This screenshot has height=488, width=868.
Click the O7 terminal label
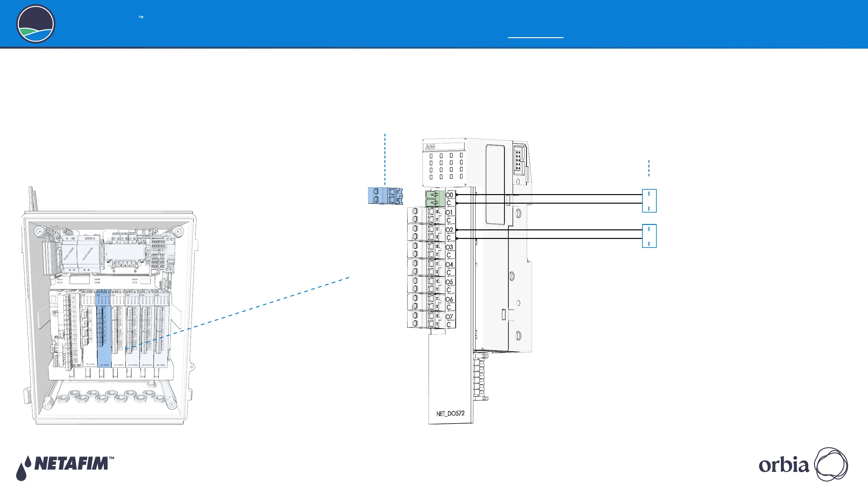[450, 317]
